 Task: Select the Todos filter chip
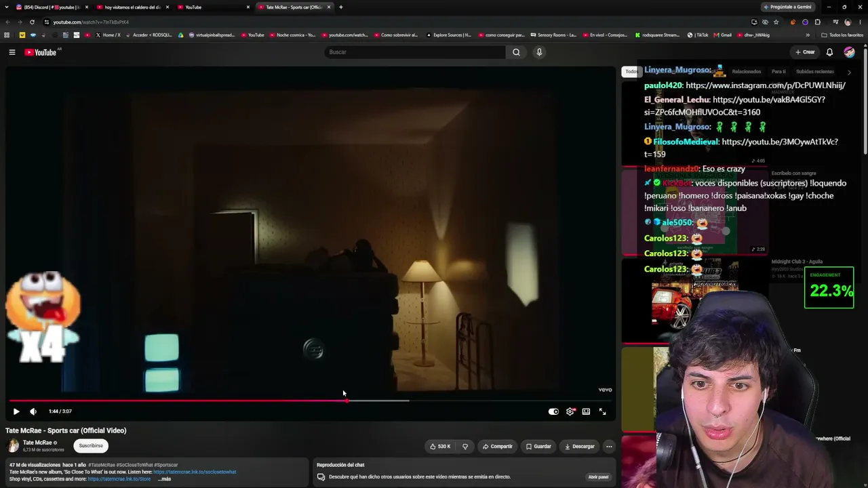pyautogui.click(x=631, y=71)
